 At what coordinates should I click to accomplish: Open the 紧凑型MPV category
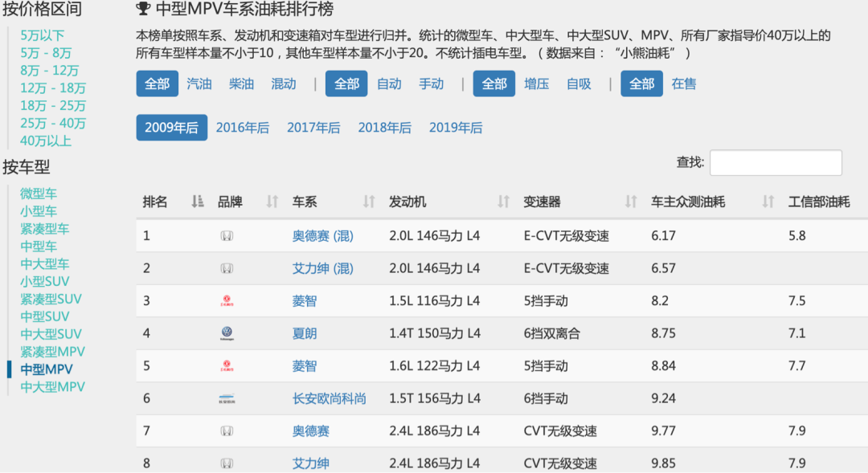52,352
